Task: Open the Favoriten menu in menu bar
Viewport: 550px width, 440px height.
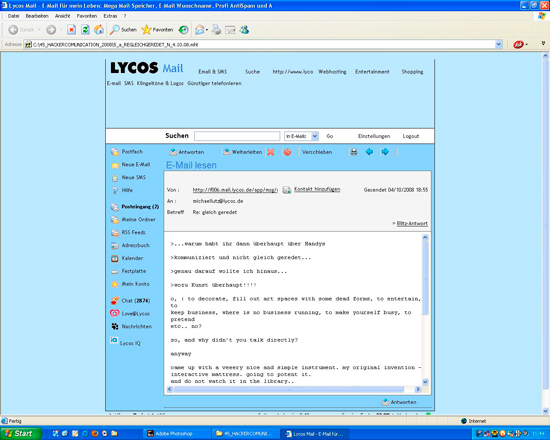Action: click(x=87, y=16)
